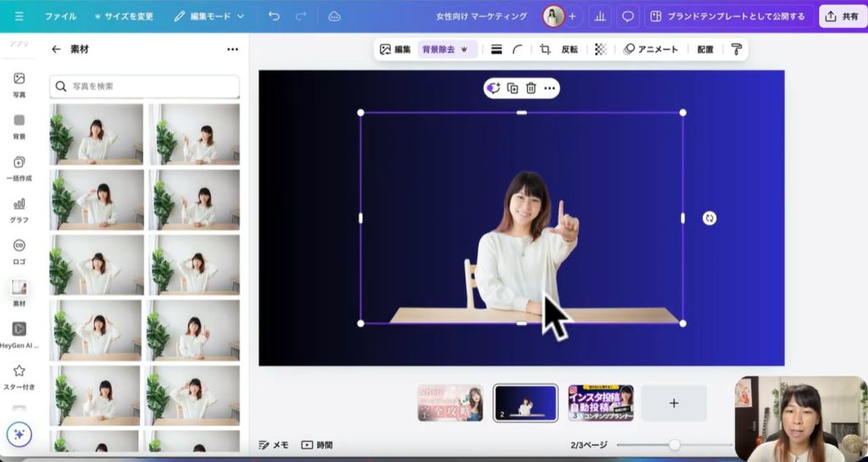Open the ファイル menu
868x462 pixels.
coord(60,16)
